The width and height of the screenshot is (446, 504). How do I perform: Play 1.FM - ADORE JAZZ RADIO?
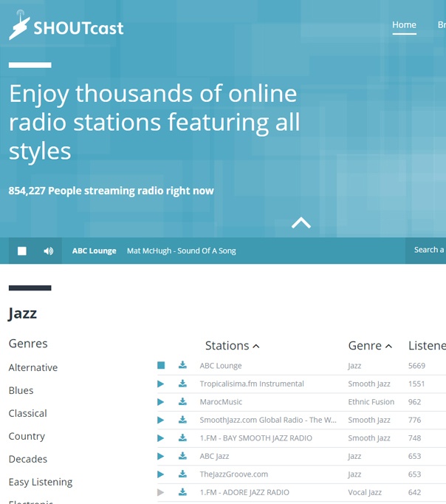pos(160,492)
